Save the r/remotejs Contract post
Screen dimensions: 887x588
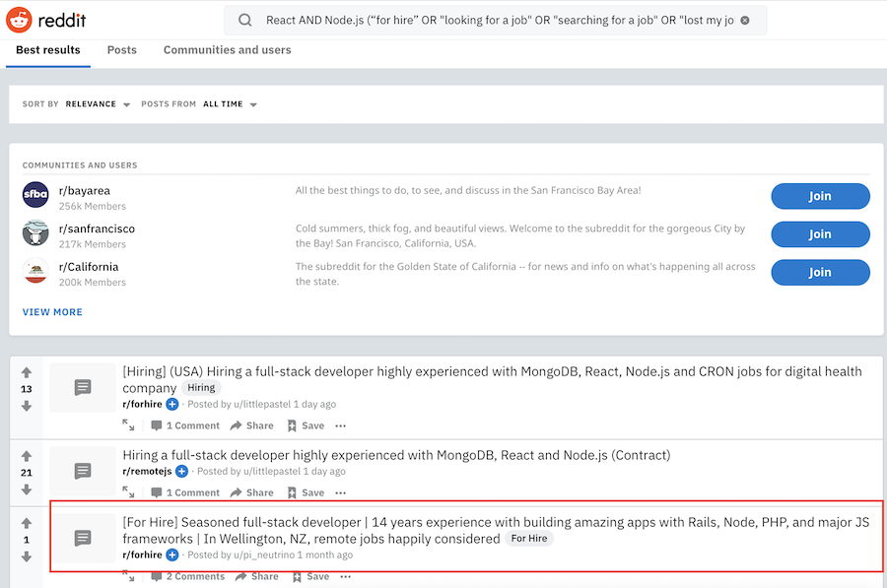(x=306, y=492)
